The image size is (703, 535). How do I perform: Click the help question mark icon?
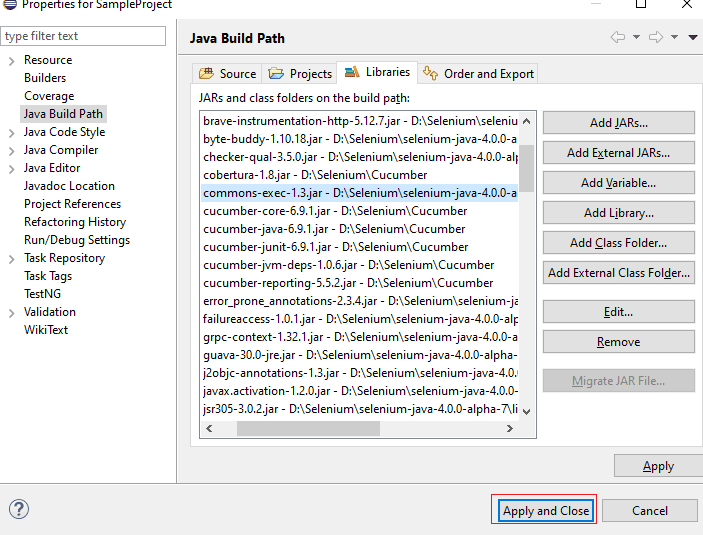click(x=18, y=509)
